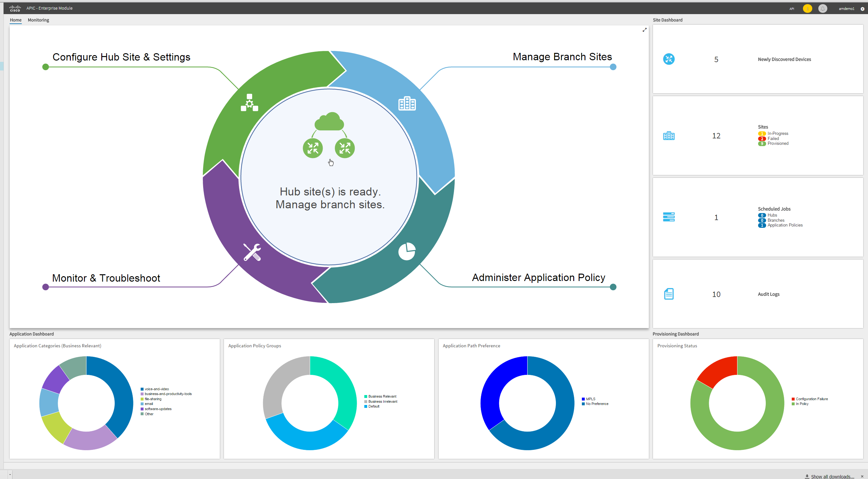
Task: Click the left green router icon
Action: click(x=313, y=148)
